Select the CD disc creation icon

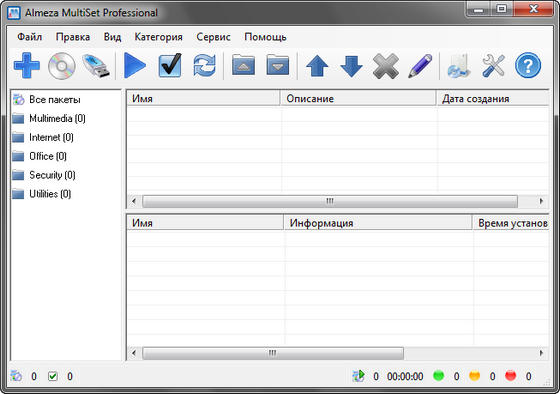(61, 66)
